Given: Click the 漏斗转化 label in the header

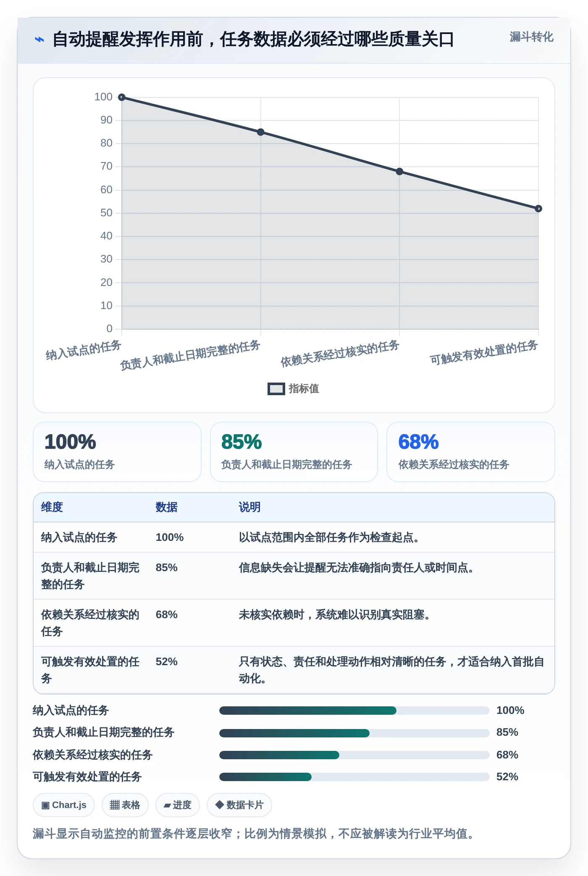Looking at the screenshot, I should coord(531,37).
